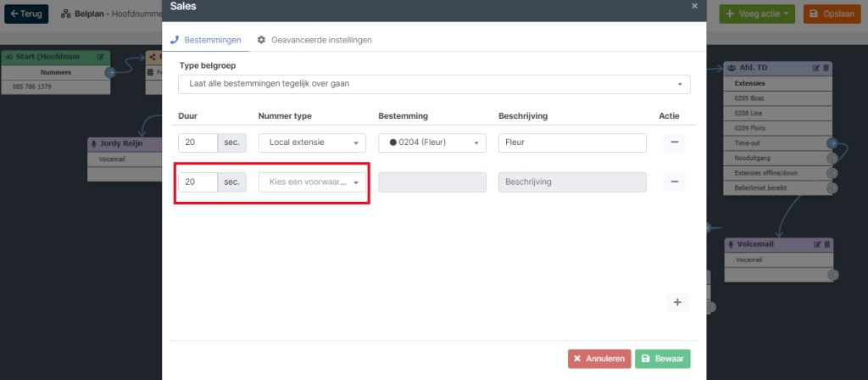
Task: Delete the Voicemail node with trash icon
Action: pos(827,244)
